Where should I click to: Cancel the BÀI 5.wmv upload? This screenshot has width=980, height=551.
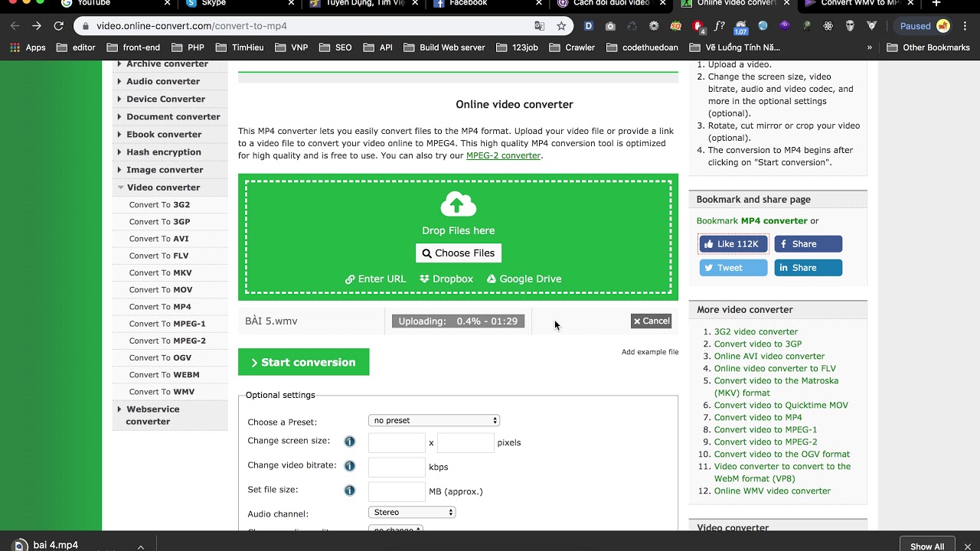652,321
